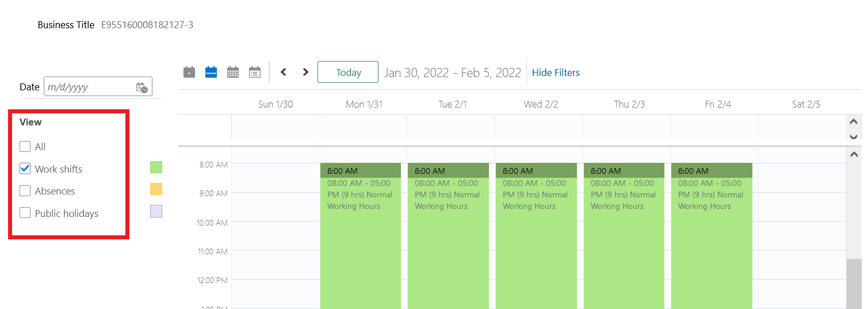Enable the Absences checkbox
This screenshot has height=309, width=868.
click(x=25, y=190)
